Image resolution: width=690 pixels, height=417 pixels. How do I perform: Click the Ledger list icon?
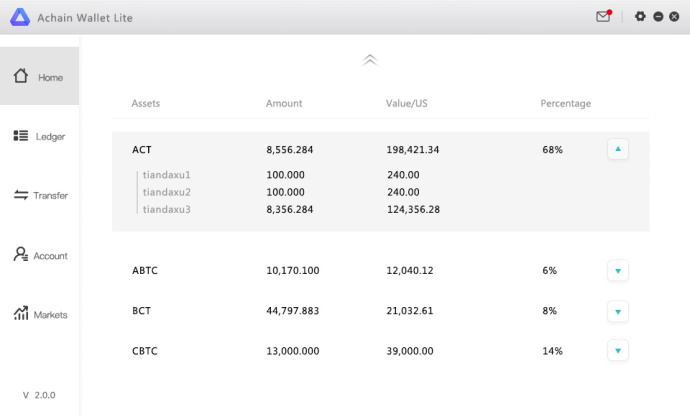21,136
